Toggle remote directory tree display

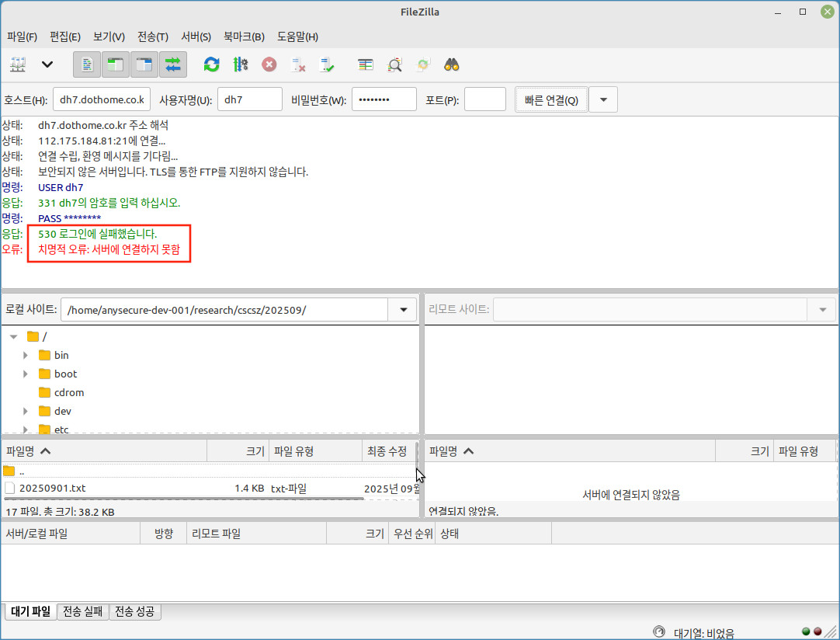[x=144, y=64]
